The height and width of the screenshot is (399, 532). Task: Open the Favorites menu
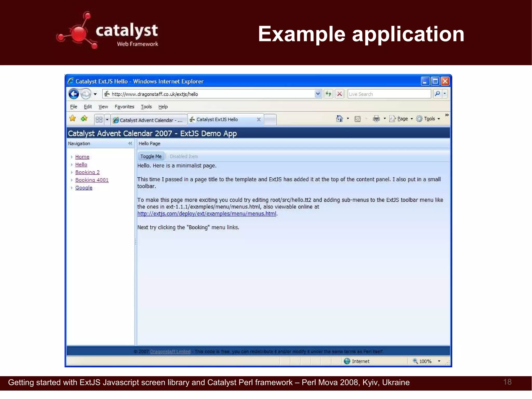point(124,107)
